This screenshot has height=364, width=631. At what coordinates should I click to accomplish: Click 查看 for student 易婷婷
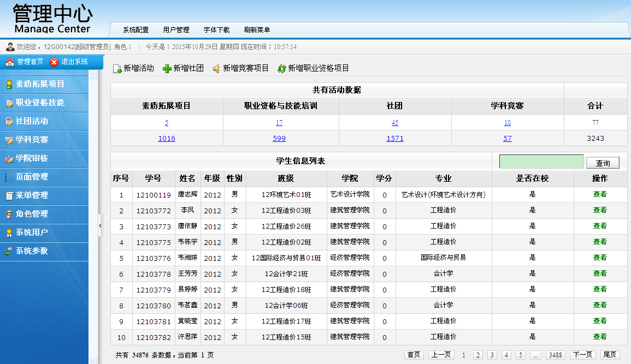pos(600,289)
